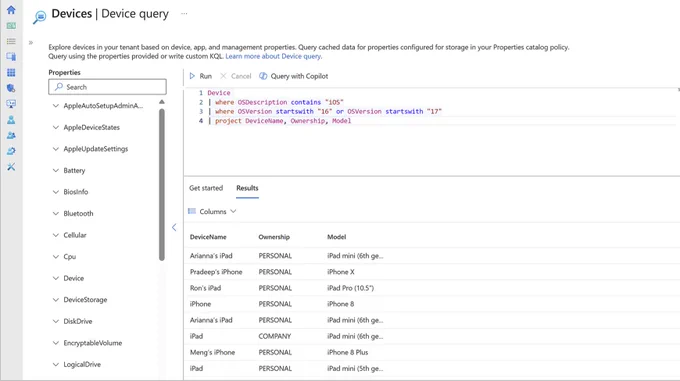Click the COMPANY ownership cell
This screenshot has height=381, width=680.
point(275,336)
